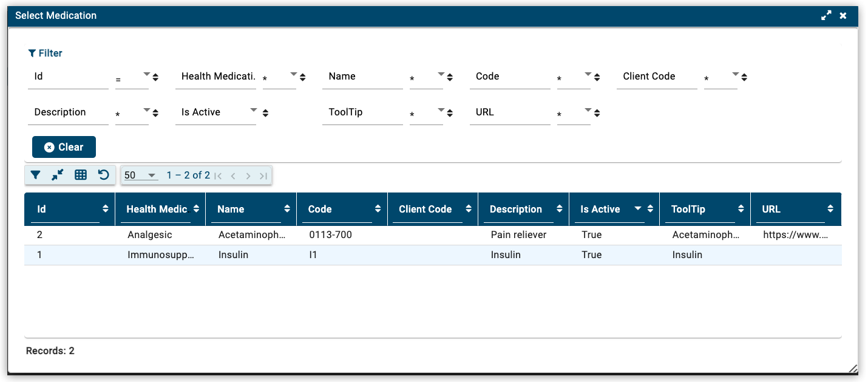Go to the next page of records
Viewport: 868px width, 382px height.
tap(248, 176)
